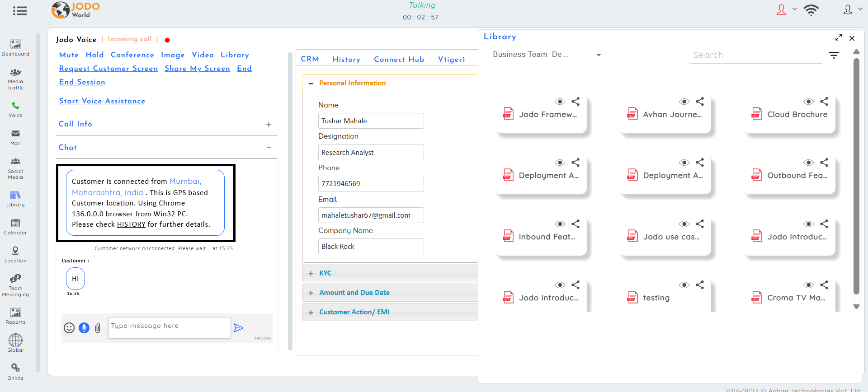
Task: Share the Avhan Journey document
Action: point(700,102)
